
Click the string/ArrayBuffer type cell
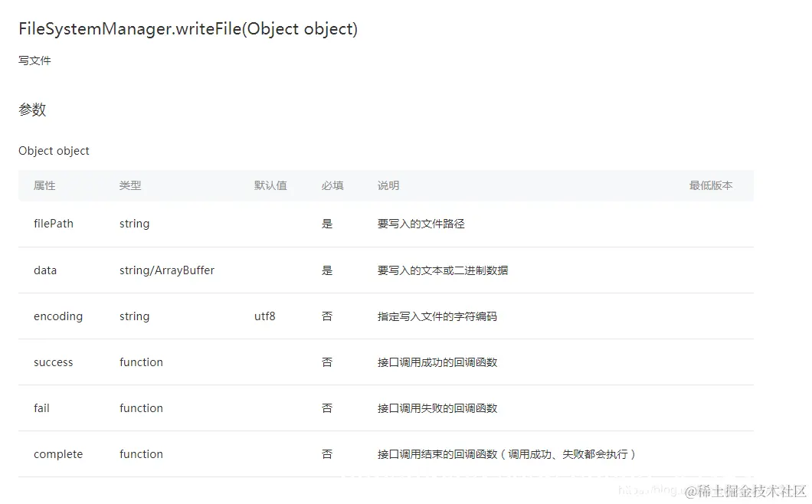click(x=167, y=270)
